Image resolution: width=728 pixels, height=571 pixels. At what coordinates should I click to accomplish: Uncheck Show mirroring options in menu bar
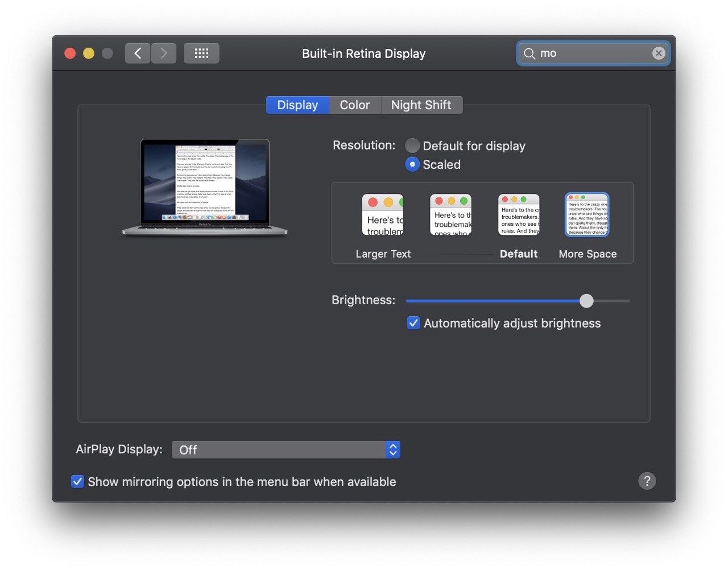[x=77, y=482]
